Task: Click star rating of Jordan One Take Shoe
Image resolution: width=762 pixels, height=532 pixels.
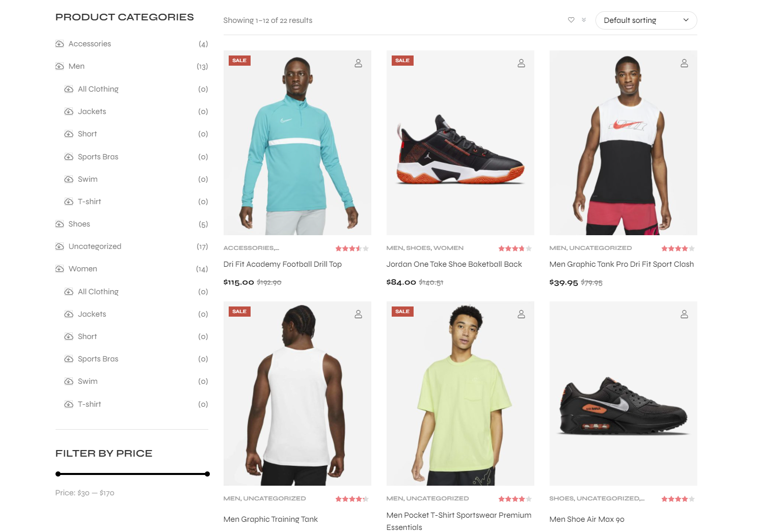Action: (515, 248)
